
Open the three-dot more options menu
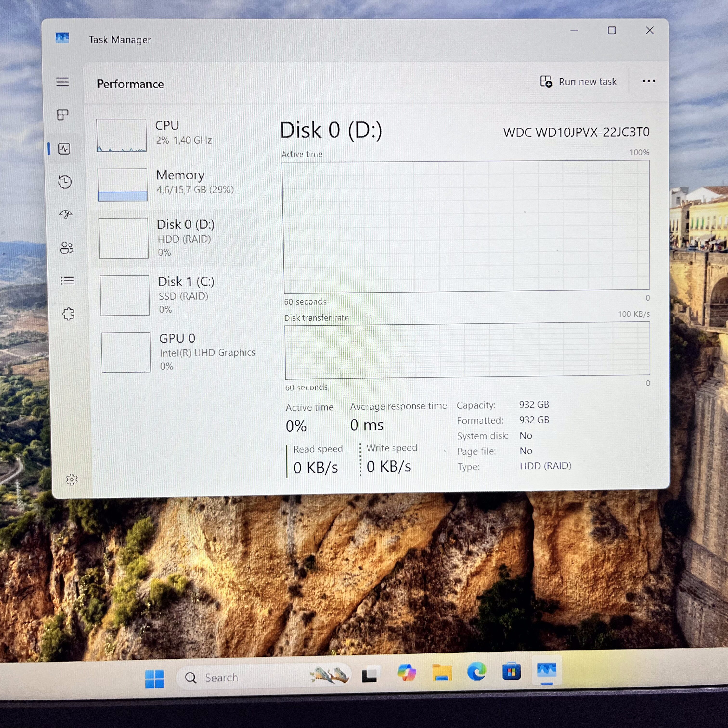coord(649,81)
